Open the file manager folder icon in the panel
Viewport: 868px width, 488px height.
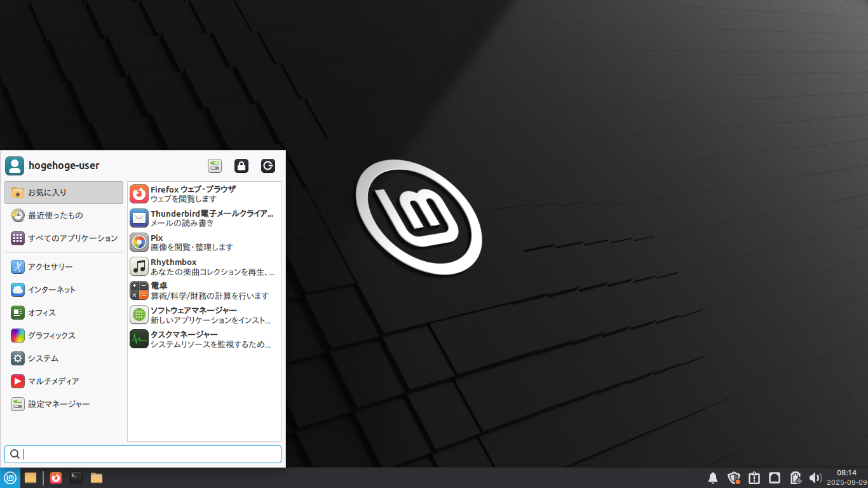coord(97,478)
